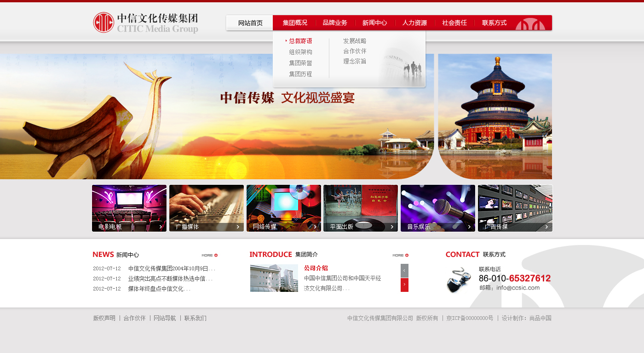This screenshot has height=353, width=644.
Task: Click the arrow on 网络传媒 card
Action: (x=315, y=227)
